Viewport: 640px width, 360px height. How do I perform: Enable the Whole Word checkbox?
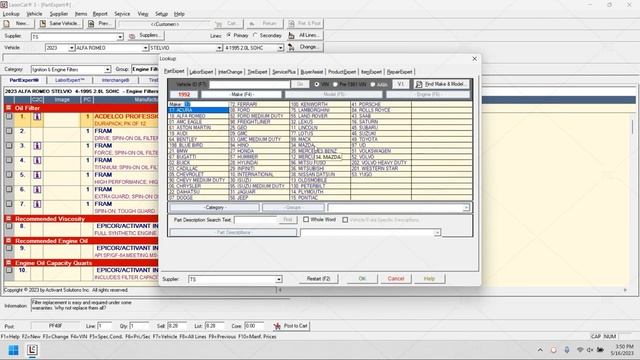[x=306, y=220]
